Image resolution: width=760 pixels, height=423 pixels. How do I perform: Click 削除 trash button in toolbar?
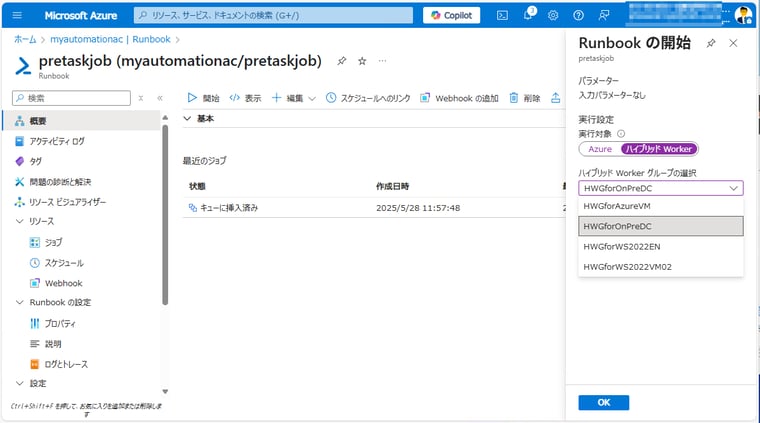[x=525, y=98]
